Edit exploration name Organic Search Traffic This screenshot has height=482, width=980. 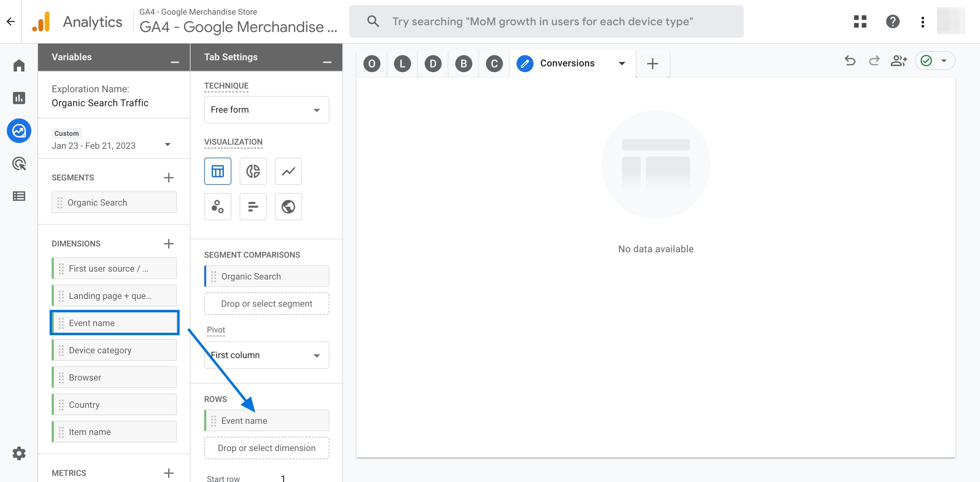[100, 103]
